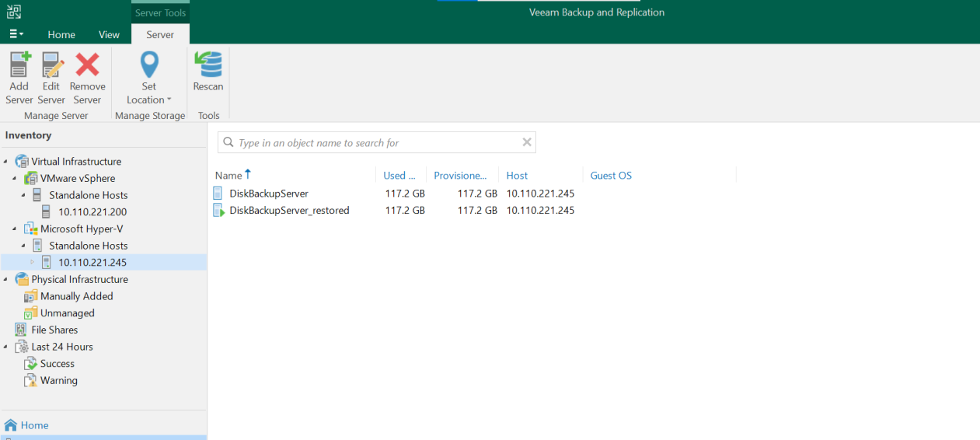This screenshot has width=980, height=440.
Task: Click the Remove Server red X icon
Action: (87, 65)
